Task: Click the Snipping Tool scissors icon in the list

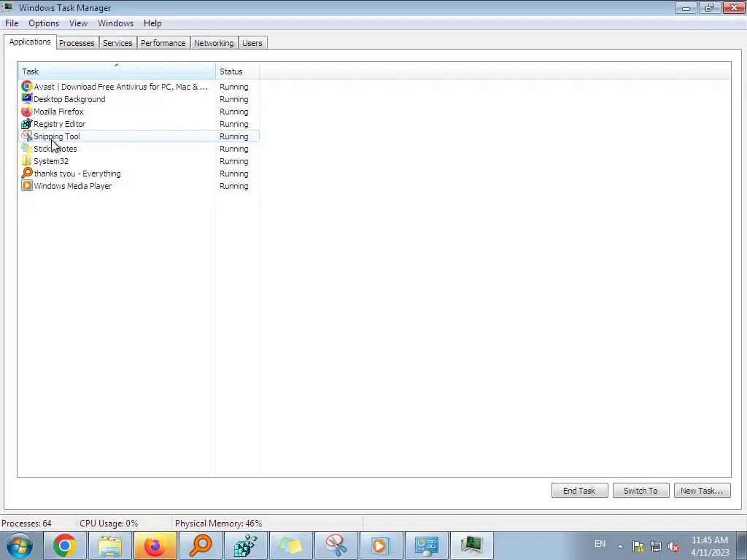Action: pos(27,136)
